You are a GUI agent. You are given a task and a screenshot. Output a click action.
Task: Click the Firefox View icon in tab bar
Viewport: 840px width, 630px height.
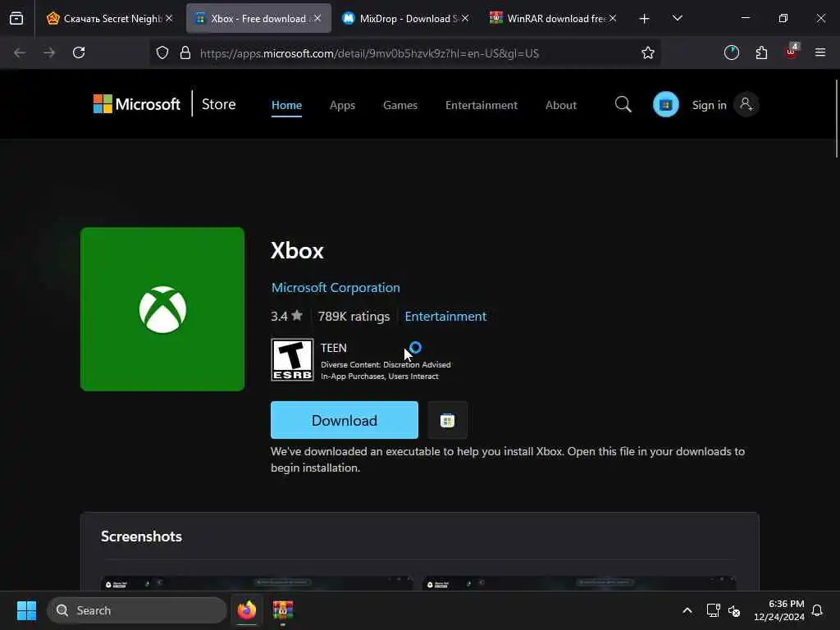click(16, 18)
